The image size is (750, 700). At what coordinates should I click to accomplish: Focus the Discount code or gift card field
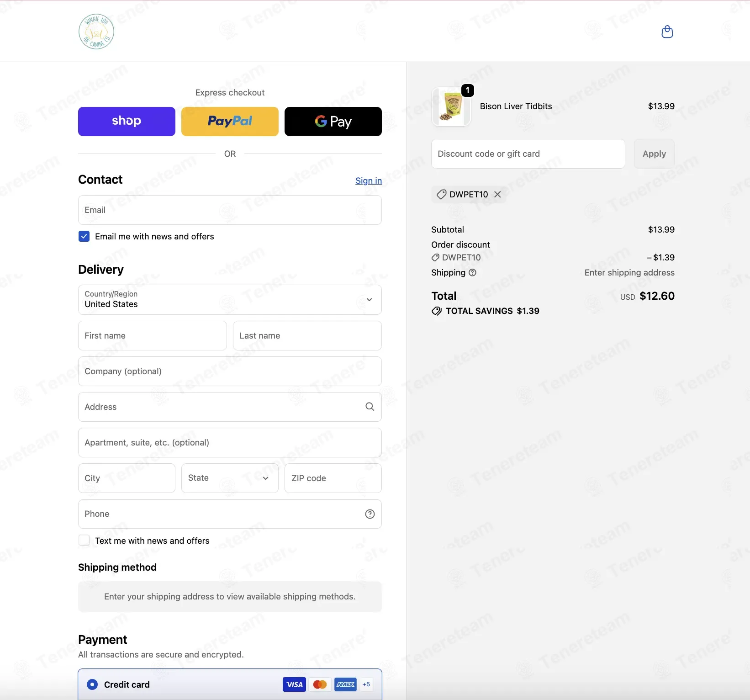tap(528, 154)
